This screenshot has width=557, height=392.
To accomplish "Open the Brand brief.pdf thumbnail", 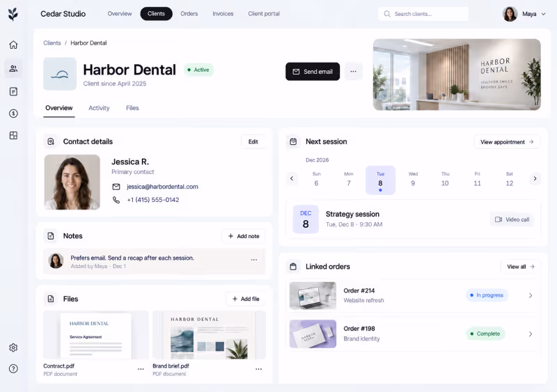I will click(209, 335).
